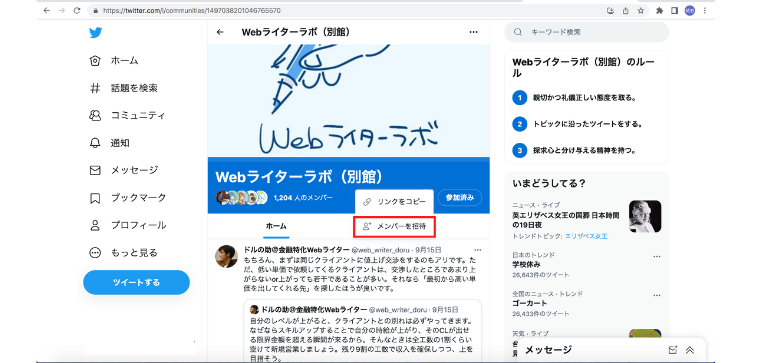This screenshot has width=768, height=363.
Task: Switch to the ホーム community tab
Action: coord(276,226)
